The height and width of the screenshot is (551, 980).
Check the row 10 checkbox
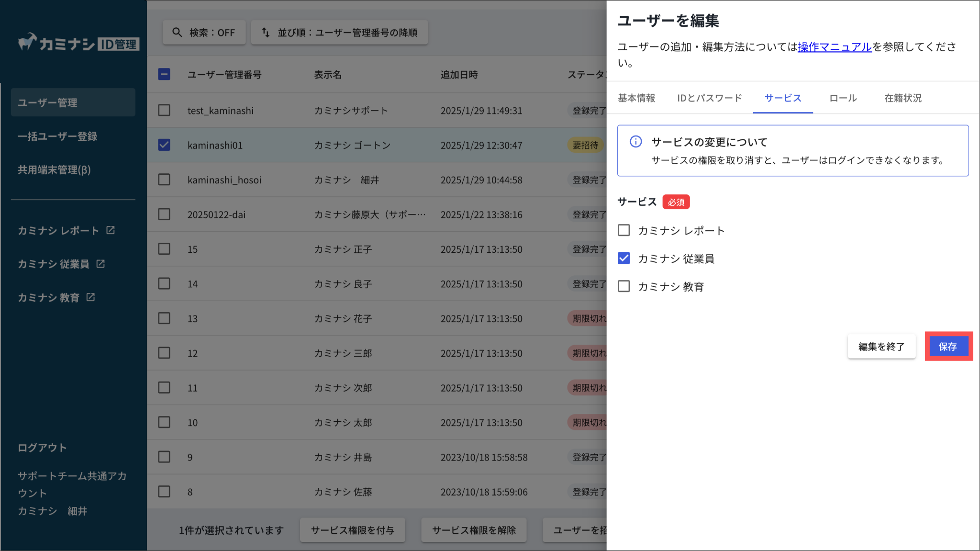coord(164,422)
